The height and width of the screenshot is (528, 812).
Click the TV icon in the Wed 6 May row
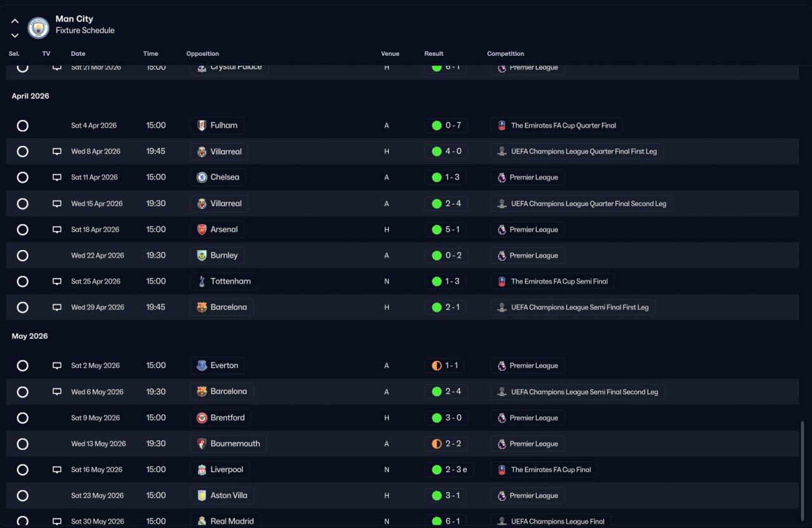click(x=57, y=392)
